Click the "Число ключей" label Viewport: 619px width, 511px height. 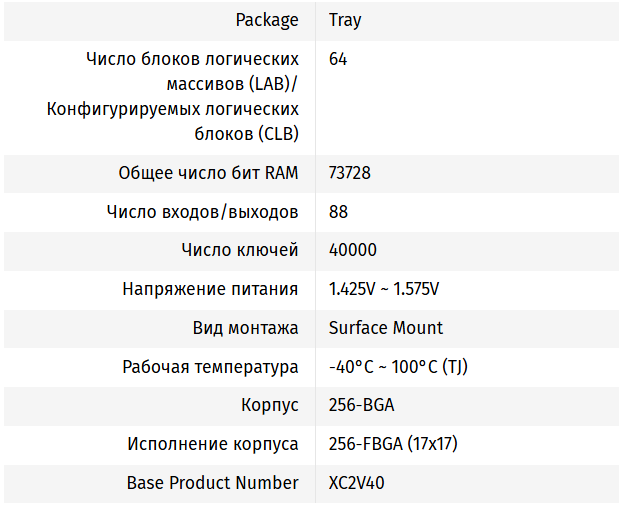click(240, 250)
